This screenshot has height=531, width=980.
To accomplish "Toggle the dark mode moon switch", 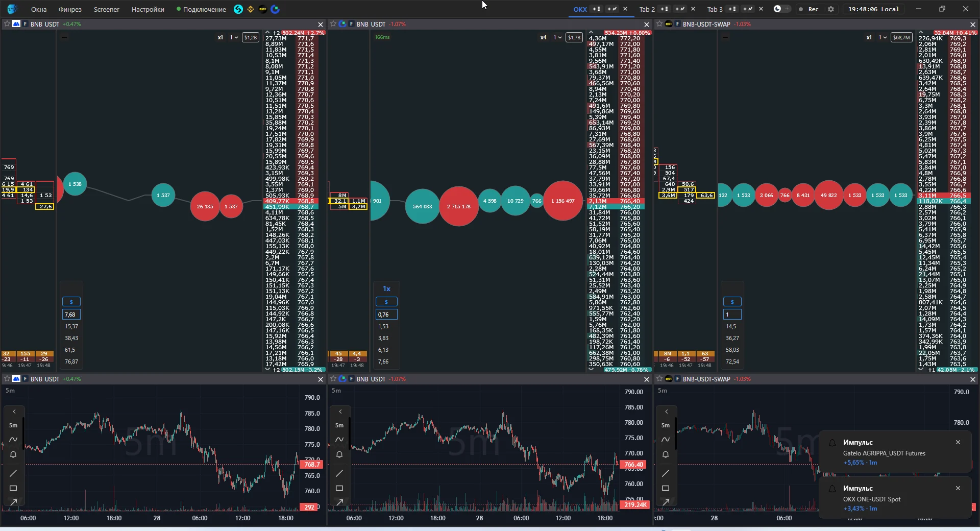I will tap(781, 9).
